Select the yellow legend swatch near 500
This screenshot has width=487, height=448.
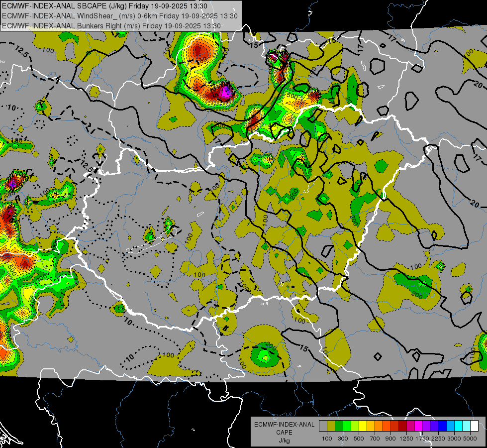(363, 426)
